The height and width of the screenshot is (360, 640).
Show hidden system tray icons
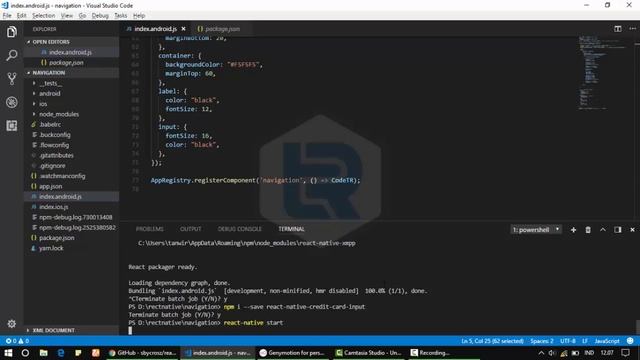[x=541, y=353]
